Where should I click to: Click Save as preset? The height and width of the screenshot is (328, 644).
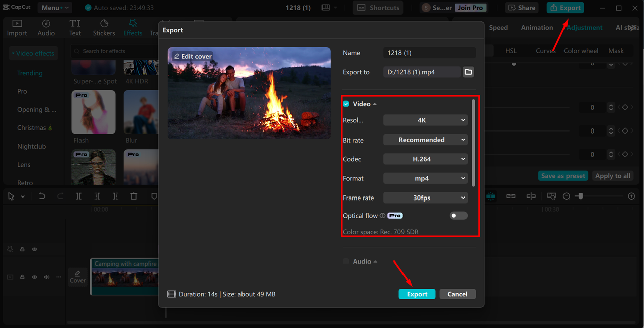[563, 176]
